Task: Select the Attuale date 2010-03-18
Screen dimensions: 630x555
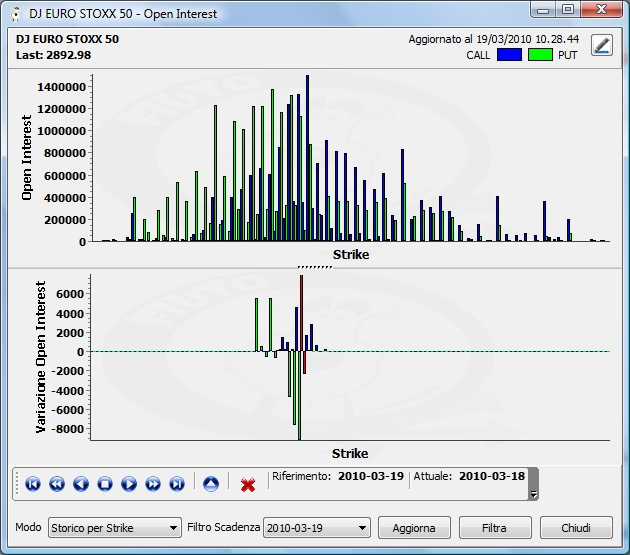Action: coord(492,476)
